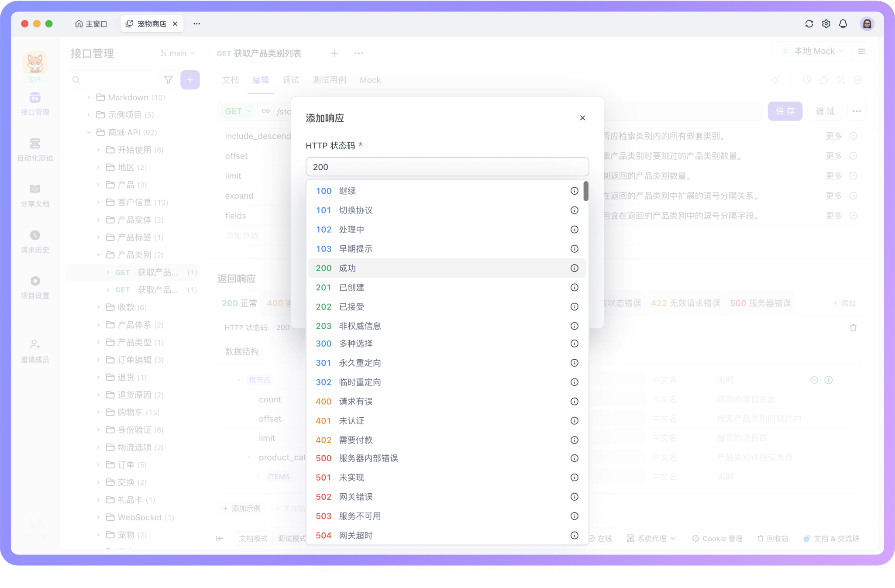Switch to the 调试 tab

point(291,80)
